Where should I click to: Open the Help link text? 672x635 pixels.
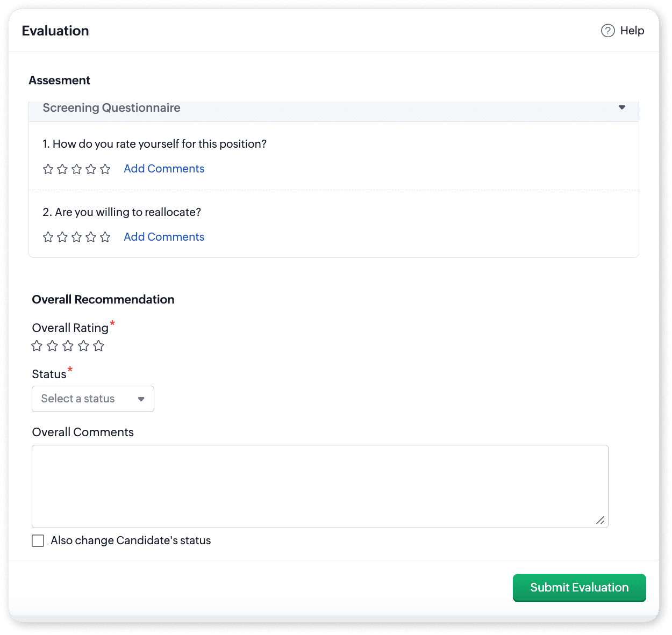click(632, 31)
